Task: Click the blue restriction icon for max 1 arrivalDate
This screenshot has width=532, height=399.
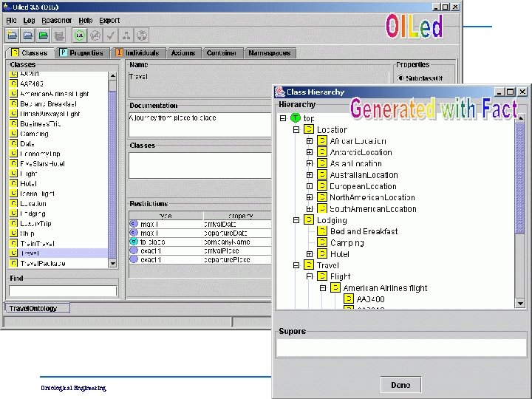Action: click(x=134, y=224)
